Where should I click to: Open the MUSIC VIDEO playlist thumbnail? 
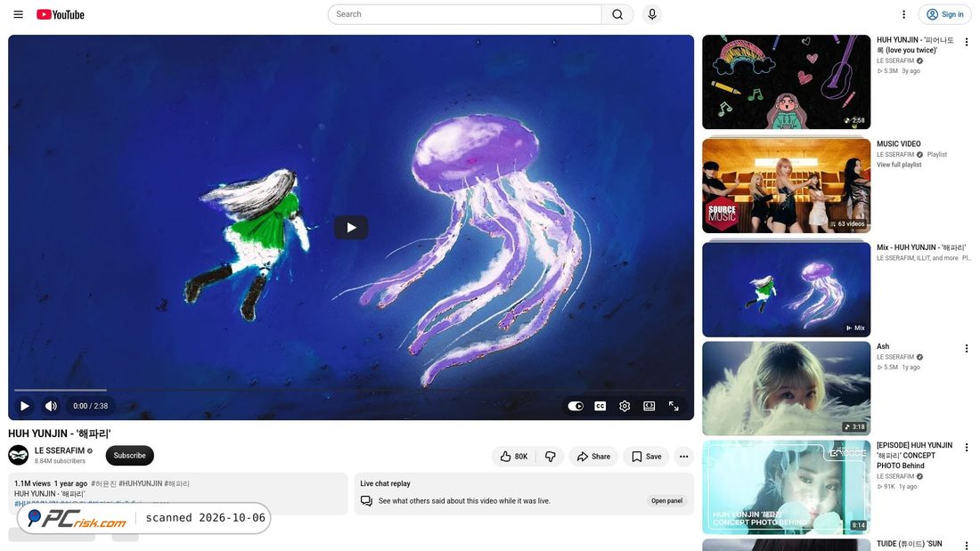click(787, 185)
